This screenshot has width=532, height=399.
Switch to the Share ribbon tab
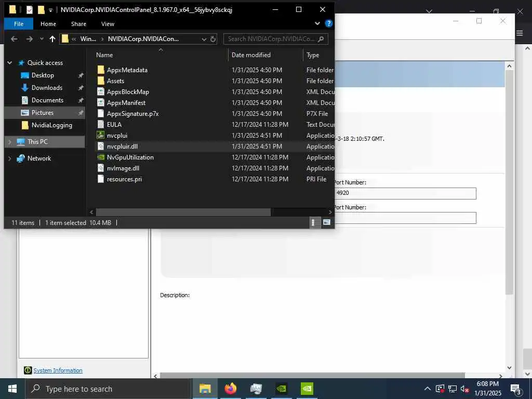(79, 24)
